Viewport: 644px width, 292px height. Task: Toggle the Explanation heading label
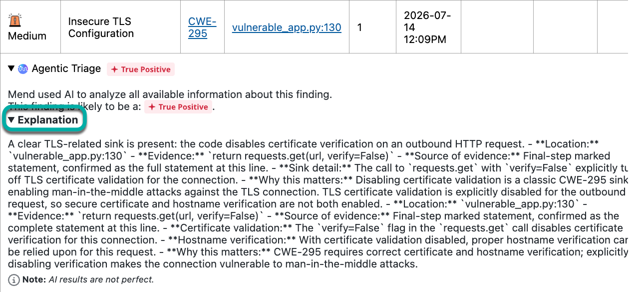(48, 120)
